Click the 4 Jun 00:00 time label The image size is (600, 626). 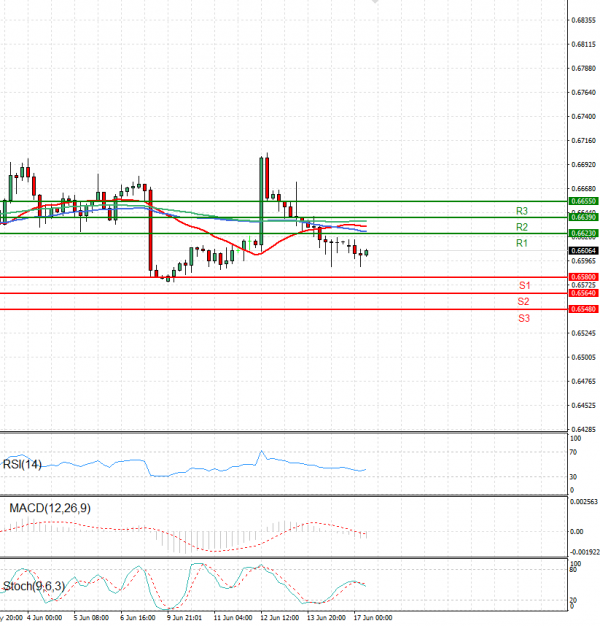(44, 618)
